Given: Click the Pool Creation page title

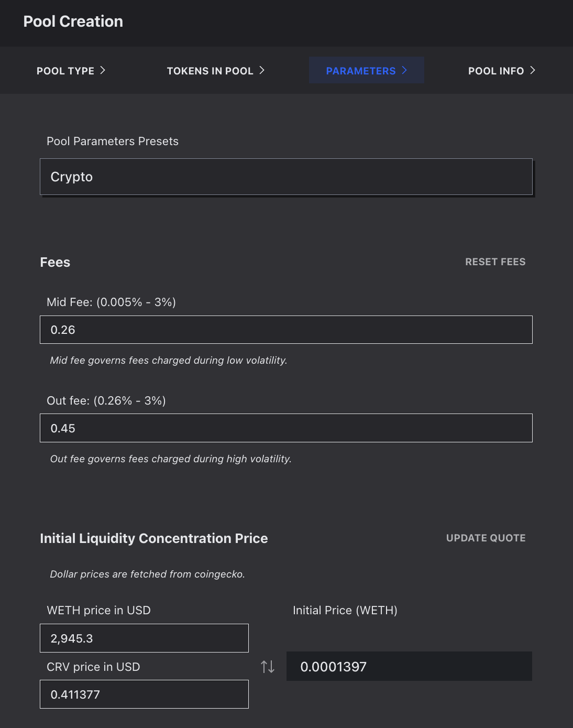Looking at the screenshot, I should coord(73,21).
